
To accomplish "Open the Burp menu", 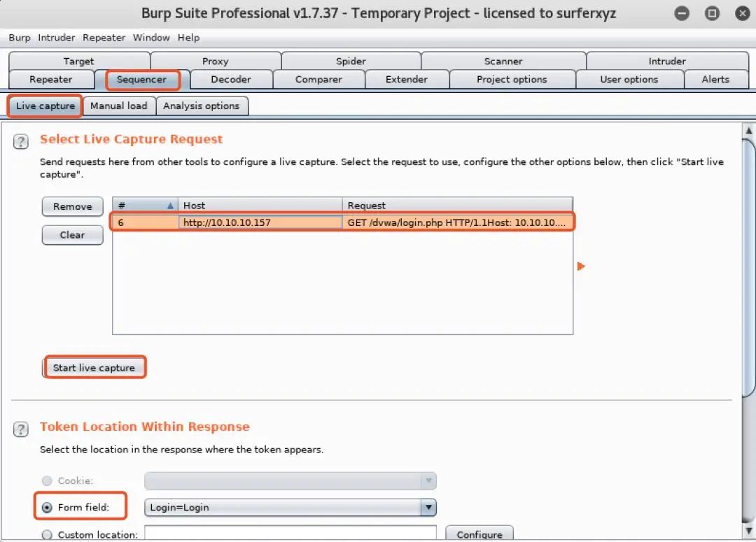I will point(20,38).
